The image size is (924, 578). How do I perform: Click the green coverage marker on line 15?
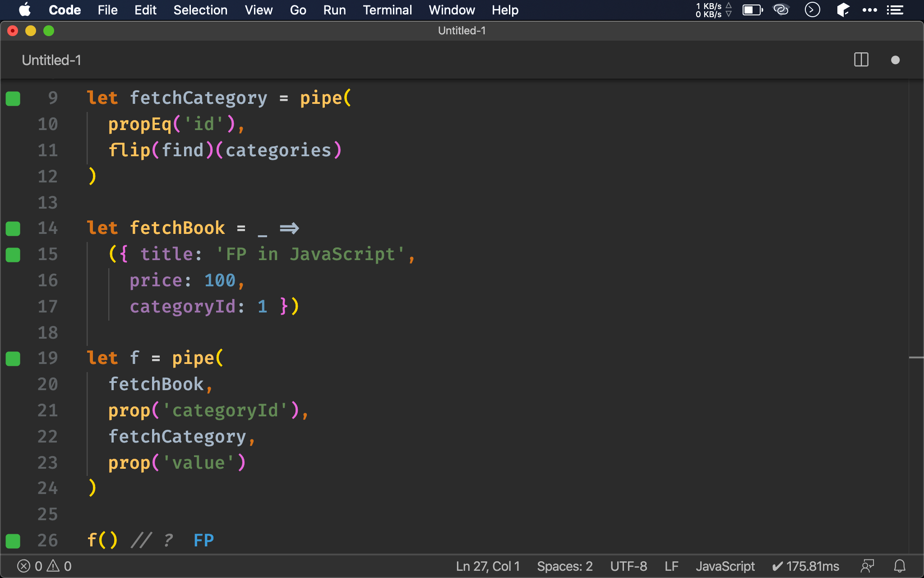(13, 255)
